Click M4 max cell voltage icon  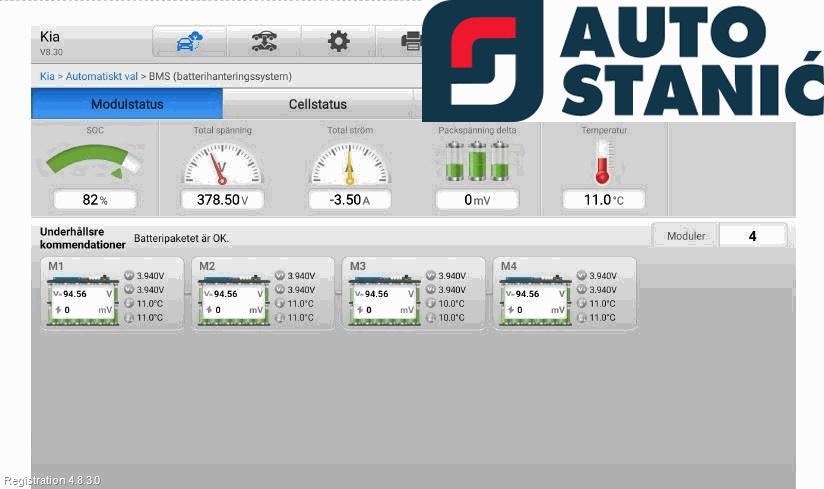(x=581, y=275)
